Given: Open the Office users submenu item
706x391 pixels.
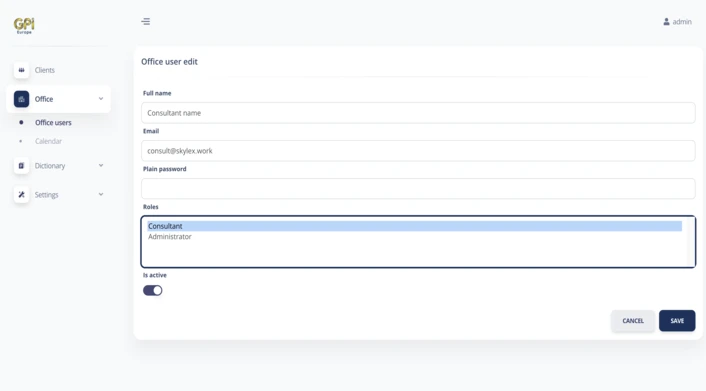Looking at the screenshot, I should [x=53, y=123].
